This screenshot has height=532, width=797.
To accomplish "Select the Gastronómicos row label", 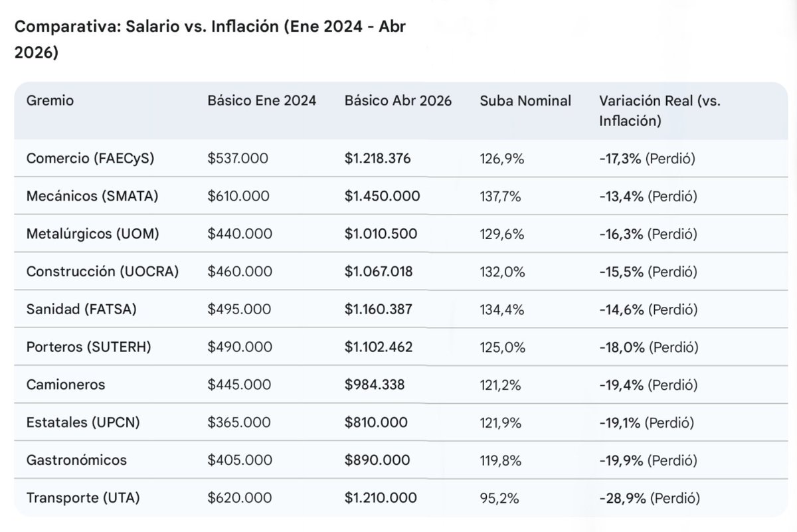I will [x=76, y=460].
